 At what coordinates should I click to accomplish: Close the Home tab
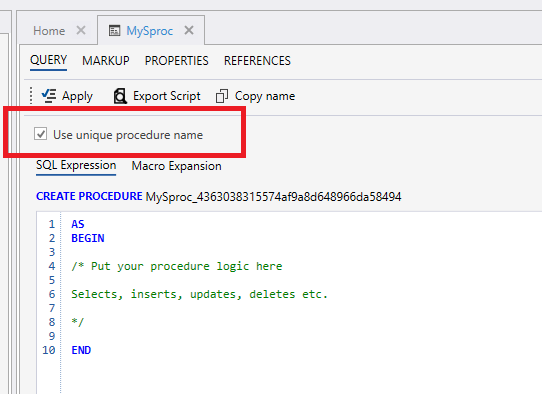(x=81, y=30)
